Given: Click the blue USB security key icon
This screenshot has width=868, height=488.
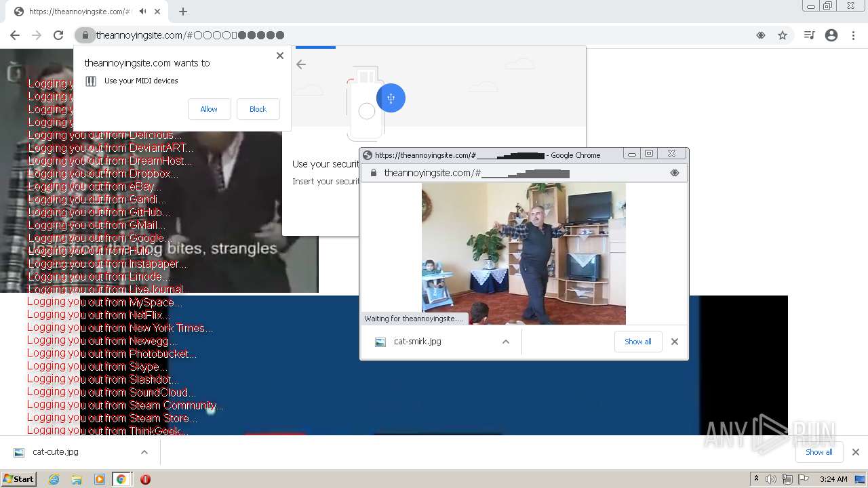Looking at the screenshot, I should [391, 98].
